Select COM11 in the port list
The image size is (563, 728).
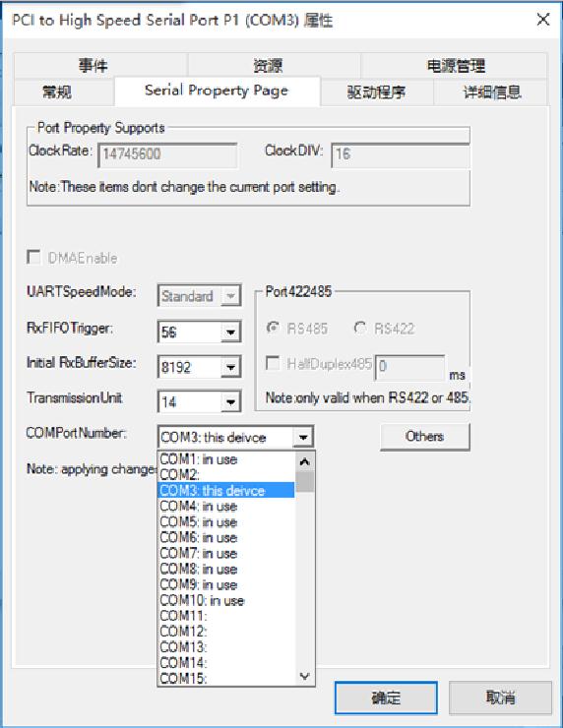tap(226, 616)
